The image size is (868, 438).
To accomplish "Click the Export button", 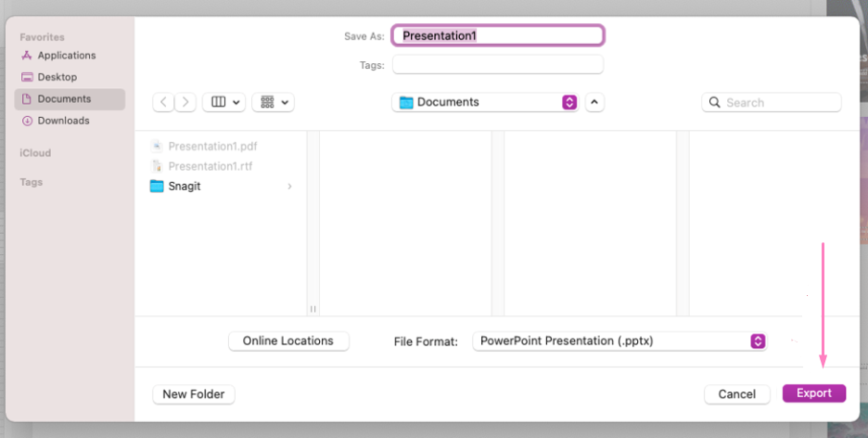I will click(814, 393).
